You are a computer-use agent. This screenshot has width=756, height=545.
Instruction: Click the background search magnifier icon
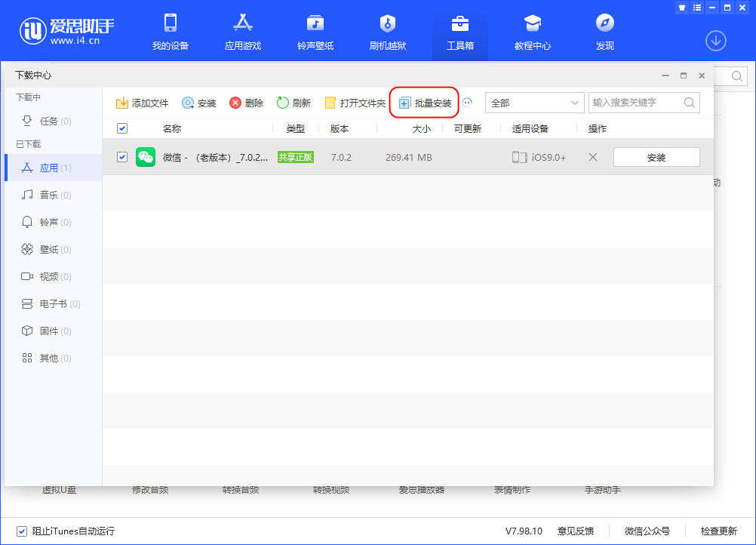pyautogui.click(x=736, y=76)
